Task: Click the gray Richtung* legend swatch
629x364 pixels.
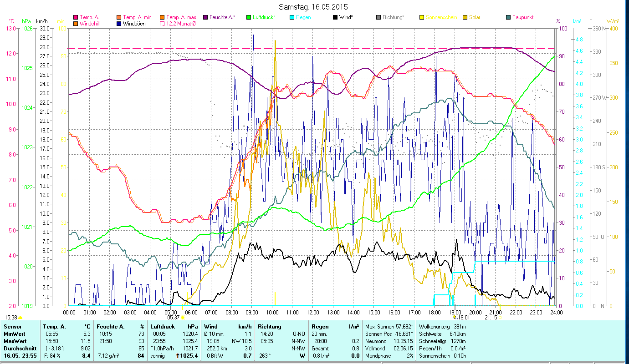Action: tap(378, 17)
